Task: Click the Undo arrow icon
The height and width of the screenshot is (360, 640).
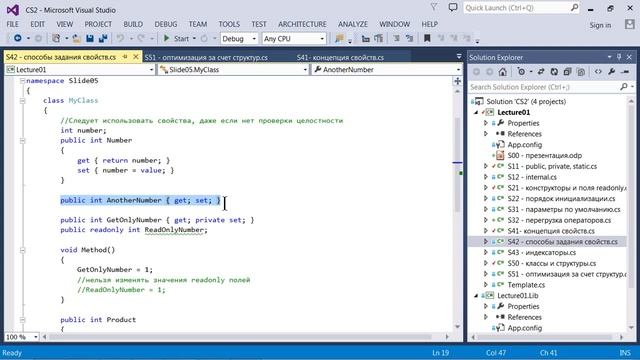Action: click(120, 38)
